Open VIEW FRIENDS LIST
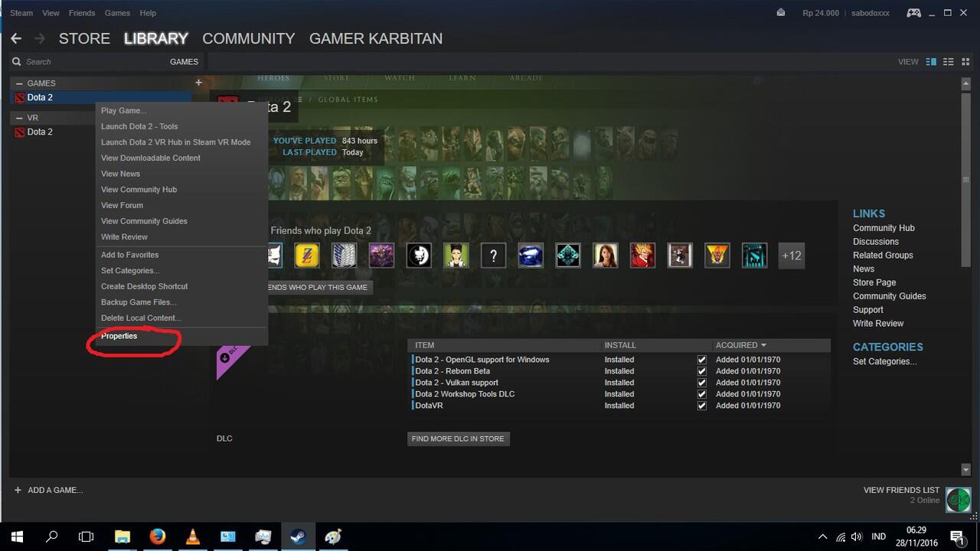Image resolution: width=980 pixels, height=551 pixels. (901, 490)
